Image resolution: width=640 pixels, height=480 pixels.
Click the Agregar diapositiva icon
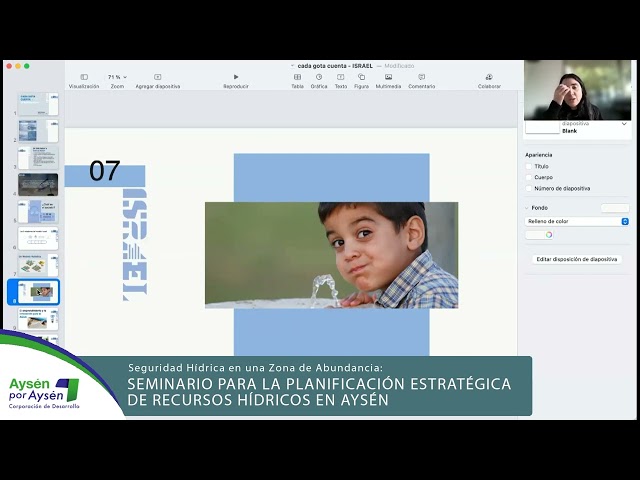tap(158, 77)
